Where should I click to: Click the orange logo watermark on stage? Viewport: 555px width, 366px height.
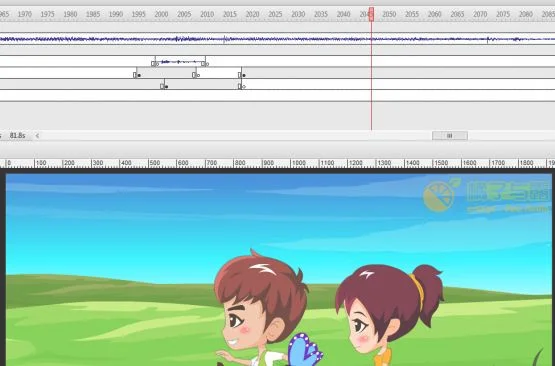coord(439,196)
